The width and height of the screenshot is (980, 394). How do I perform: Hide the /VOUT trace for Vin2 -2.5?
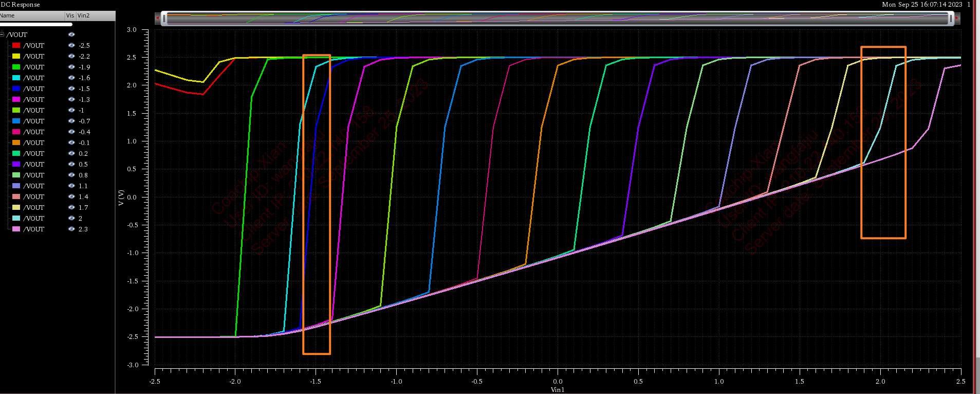tap(71, 45)
